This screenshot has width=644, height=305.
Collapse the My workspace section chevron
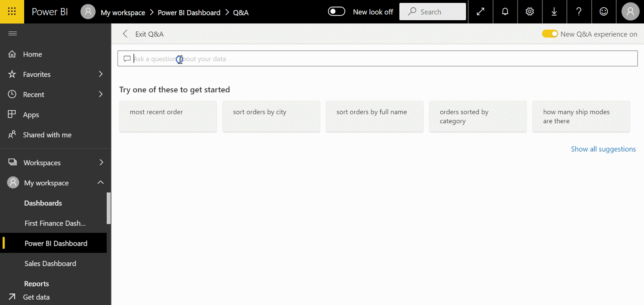click(101, 183)
